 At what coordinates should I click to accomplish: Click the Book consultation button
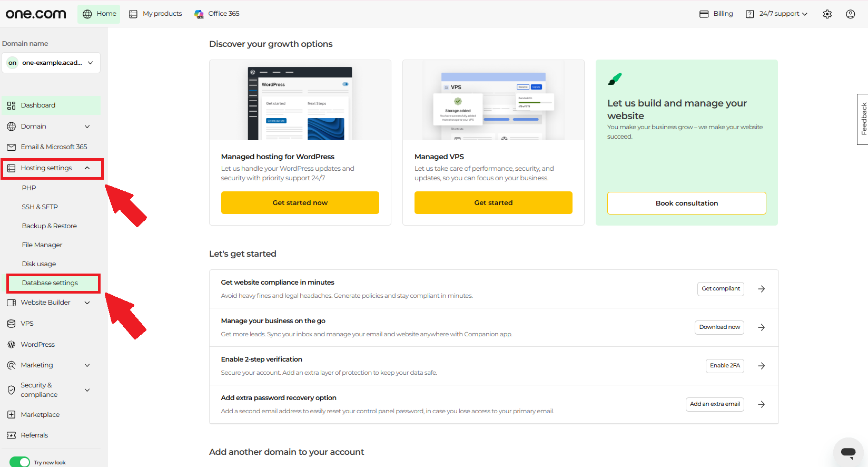687,203
